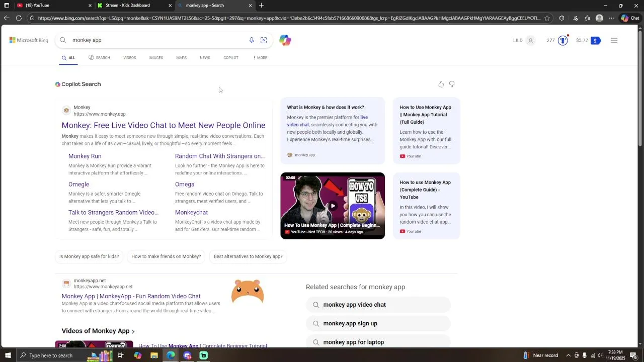The width and height of the screenshot is (644, 362).
Task: Show hidden system tray icons
Action: [569, 355]
